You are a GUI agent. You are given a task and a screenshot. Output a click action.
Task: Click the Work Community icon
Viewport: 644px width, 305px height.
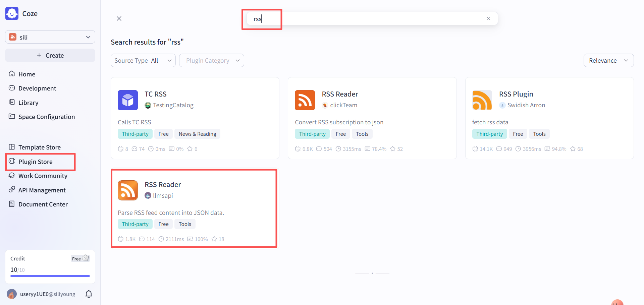[x=12, y=175]
